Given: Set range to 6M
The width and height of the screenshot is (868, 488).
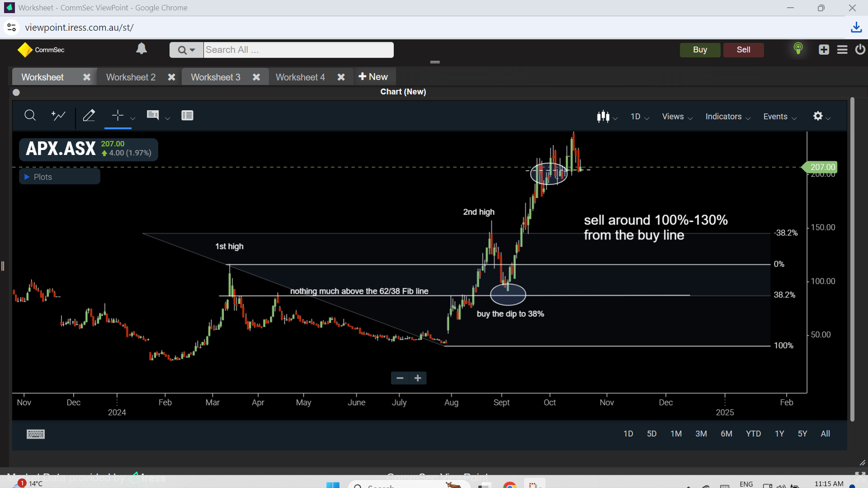Looking at the screenshot, I should click(726, 434).
